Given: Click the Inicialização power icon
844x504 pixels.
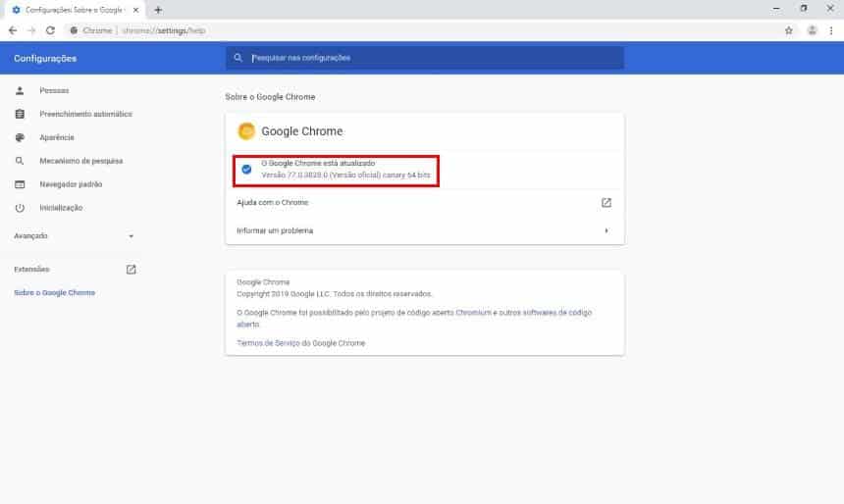Looking at the screenshot, I should (x=20, y=208).
